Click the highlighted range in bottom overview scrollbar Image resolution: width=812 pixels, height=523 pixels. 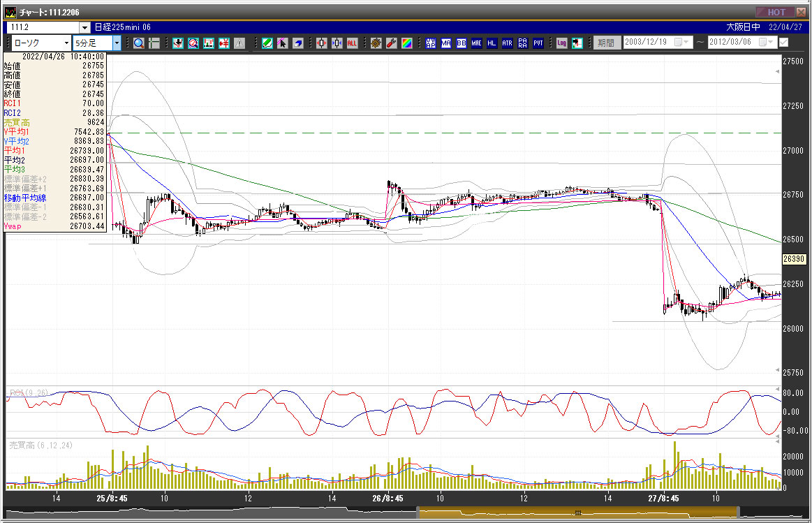point(578,512)
